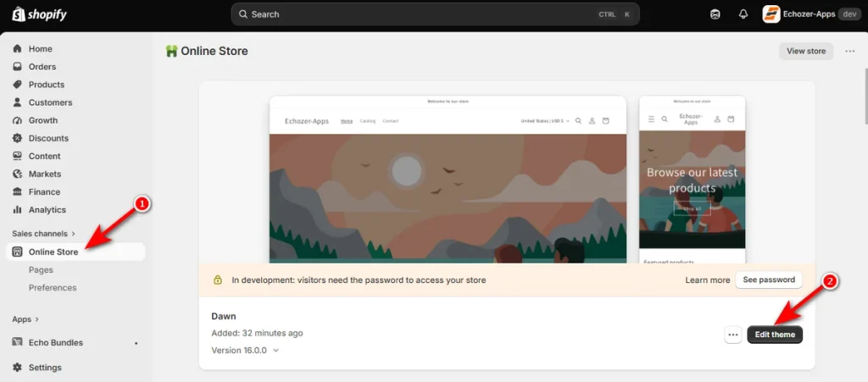Click the desktop theme preview thumbnail
The image size is (868, 382).
pos(448,179)
